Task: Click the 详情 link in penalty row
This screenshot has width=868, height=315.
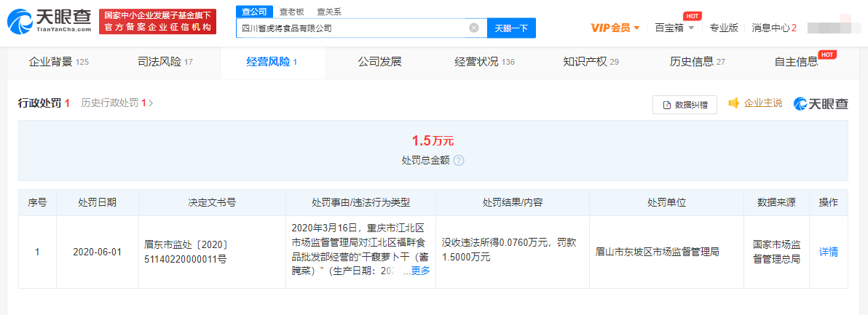Action: pyautogui.click(x=829, y=252)
